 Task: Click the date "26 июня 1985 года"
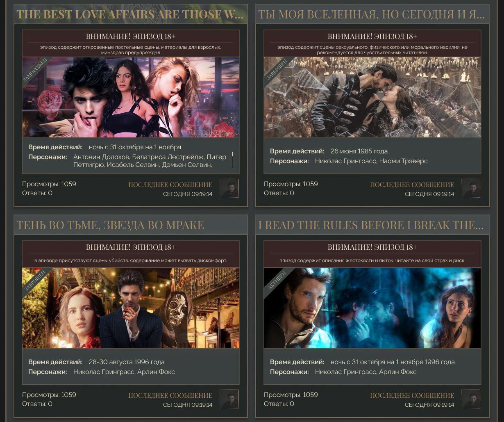pos(359,151)
